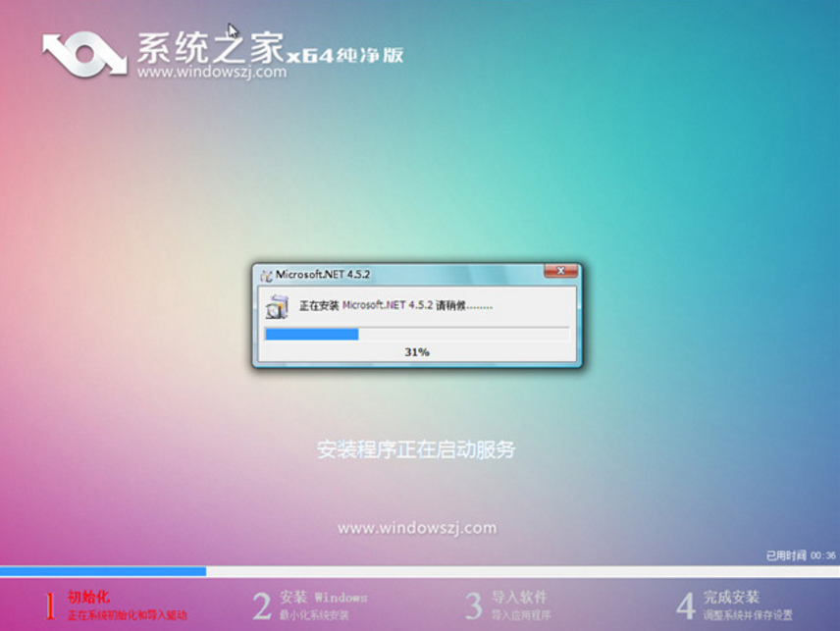Screen dimensions: 840x631
Task: Click the setup package icon beside install message
Action: tap(277, 307)
